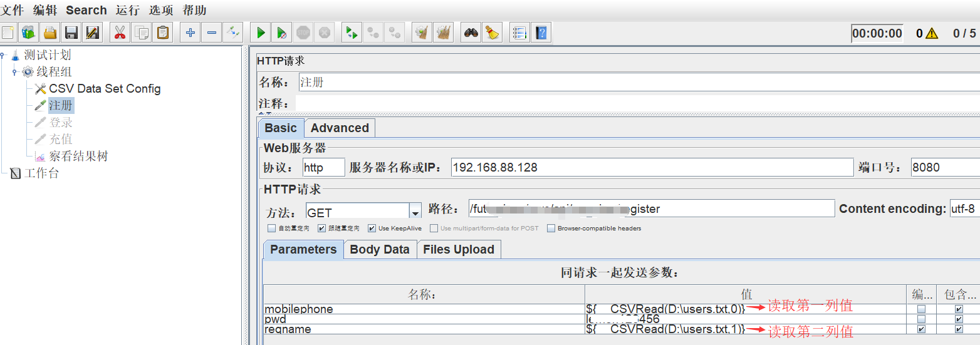Click the Remote start all icon
Screen dimensions: 980x345
coord(352,33)
